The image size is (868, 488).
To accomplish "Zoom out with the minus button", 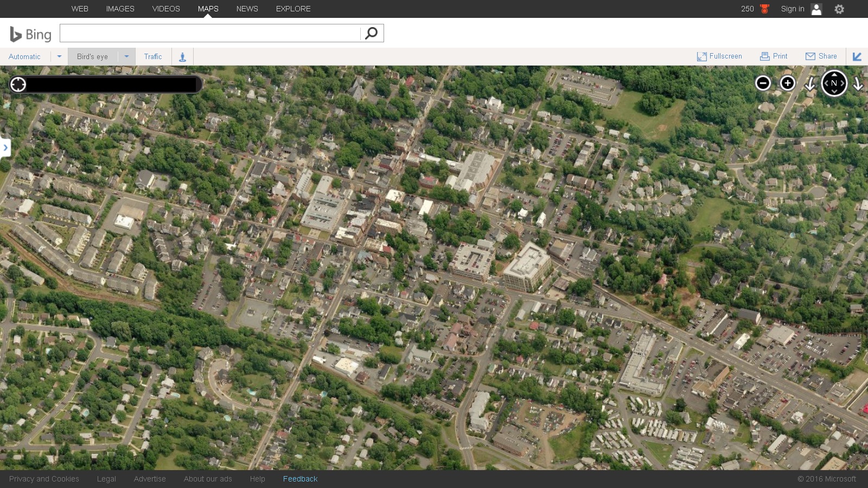I will pyautogui.click(x=763, y=83).
